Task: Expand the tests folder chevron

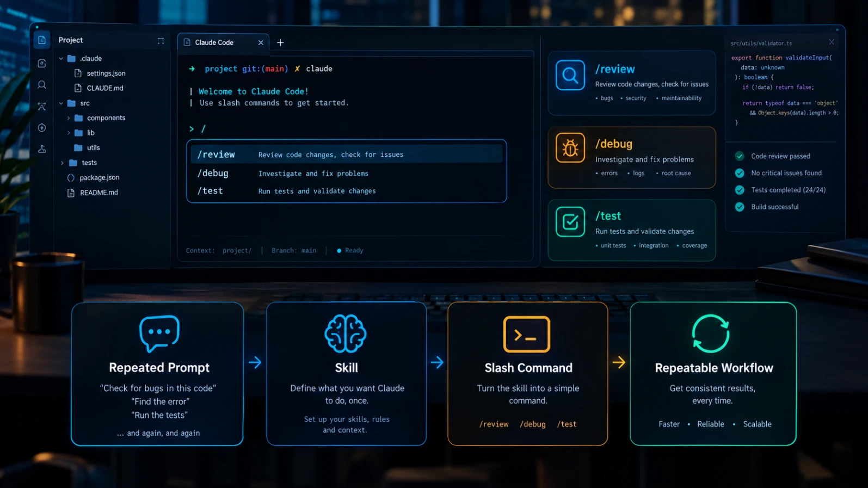Action: 62,163
